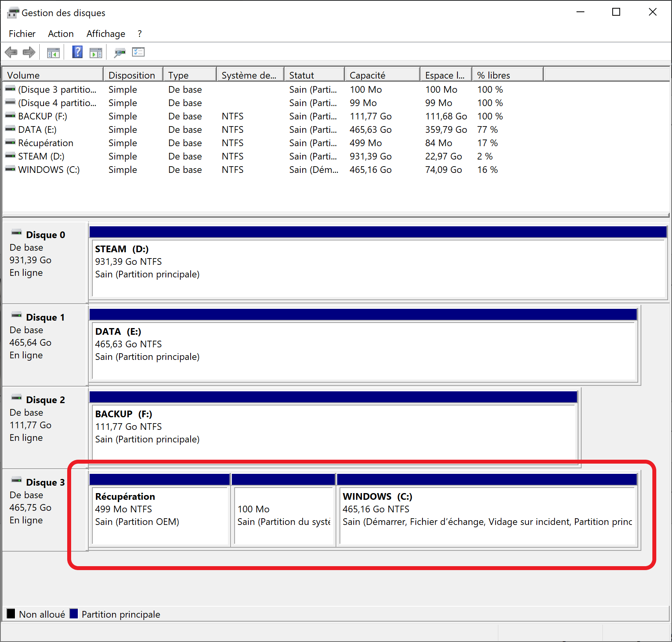The height and width of the screenshot is (642, 672).
Task: Click the Disque 0 drive icon
Action: [x=17, y=233]
